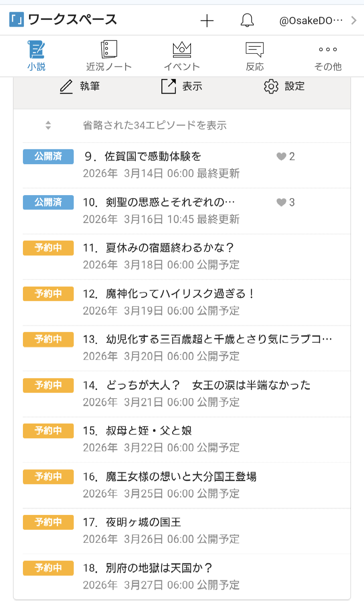Open episode 18 別府の地獄は天国か？
The height and width of the screenshot is (608, 364).
coord(159,568)
